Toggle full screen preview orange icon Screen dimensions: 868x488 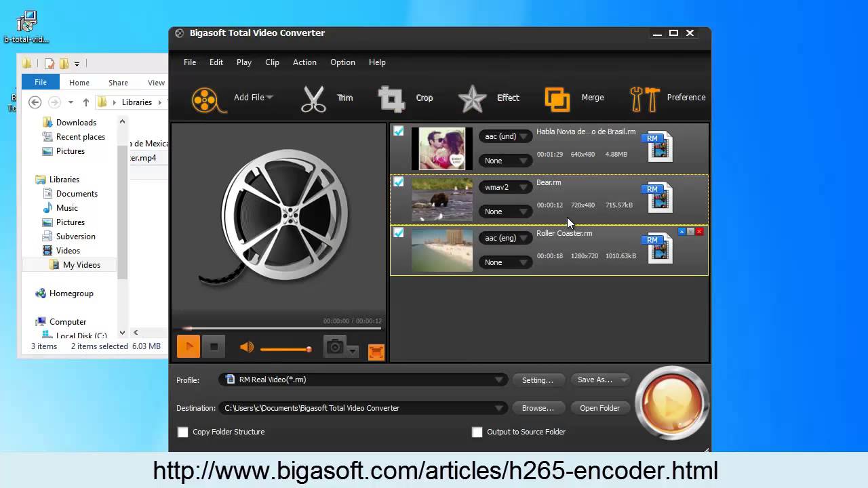[x=376, y=352]
